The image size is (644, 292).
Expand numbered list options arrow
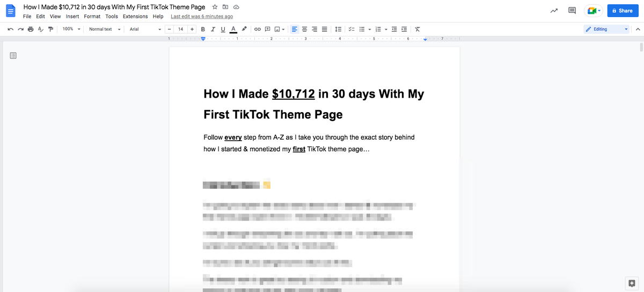point(385,29)
